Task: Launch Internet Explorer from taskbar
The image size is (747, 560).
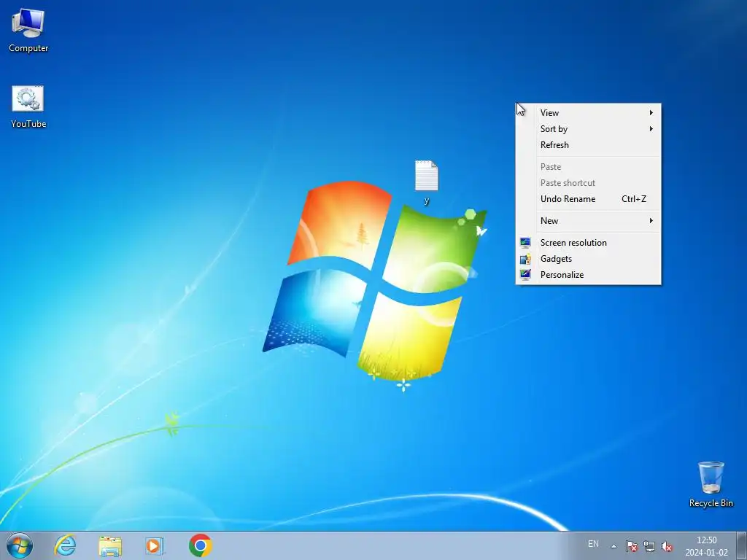Action: coord(65,545)
